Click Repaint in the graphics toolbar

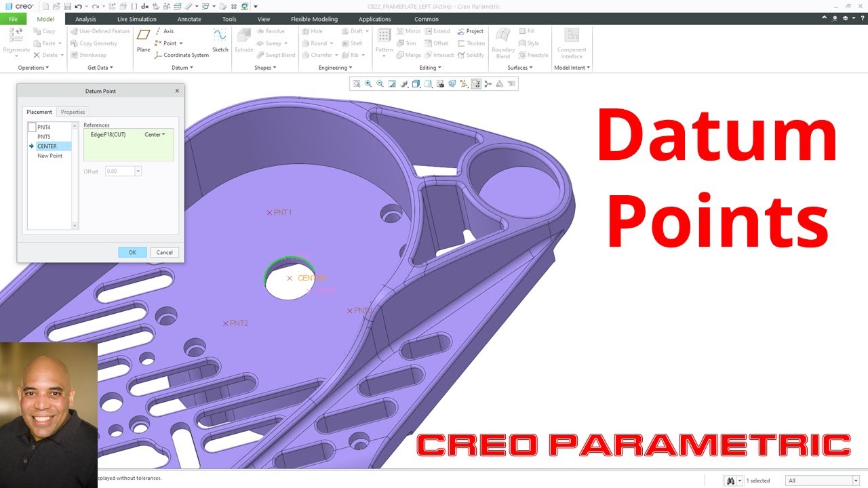392,84
